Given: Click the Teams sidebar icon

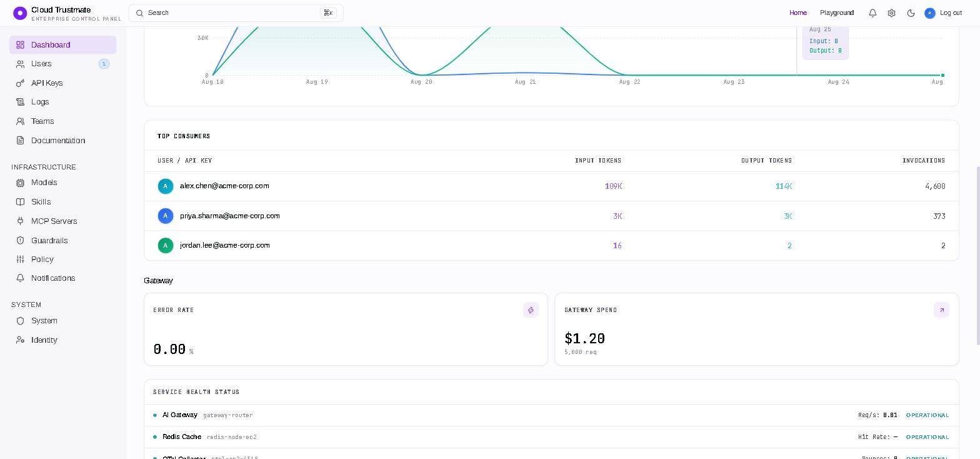Looking at the screenshot, I should 20,121.
